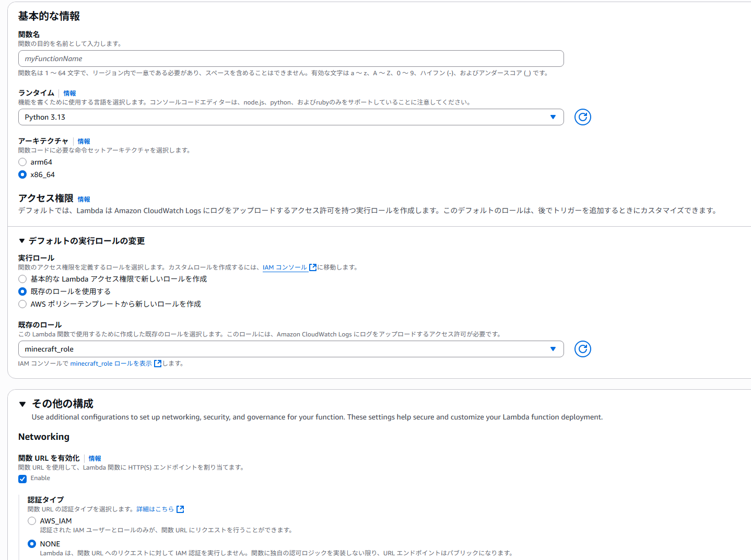Click the 実行ロール label text
Image resolution: width=751 pixels, height=560 pixels.
coord(36,258)
